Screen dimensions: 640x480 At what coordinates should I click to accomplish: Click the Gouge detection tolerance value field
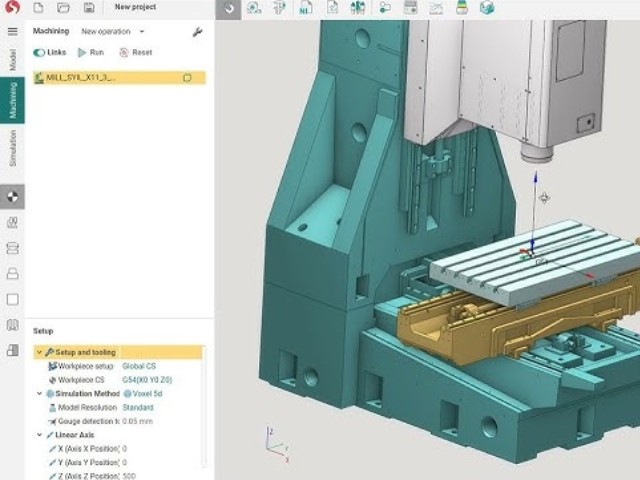pos(138,421)
